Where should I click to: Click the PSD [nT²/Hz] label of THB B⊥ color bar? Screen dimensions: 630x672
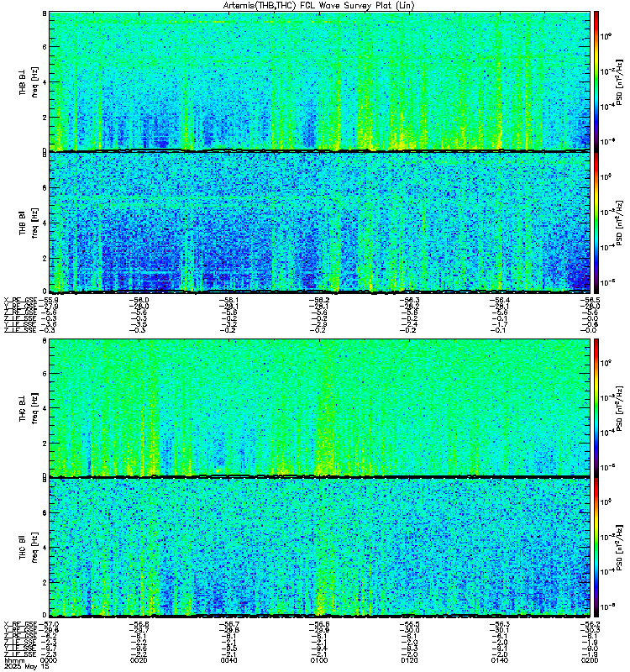coord(619,81)
